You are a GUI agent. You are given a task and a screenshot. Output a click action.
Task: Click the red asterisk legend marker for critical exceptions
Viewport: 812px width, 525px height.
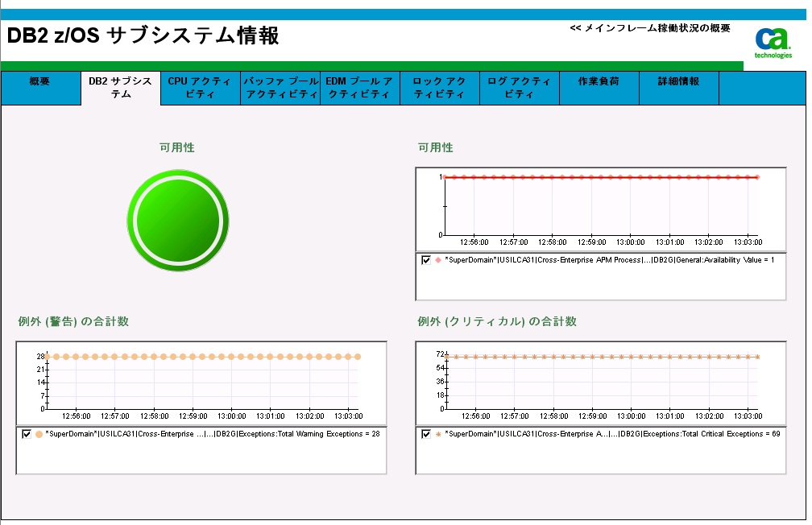coord(437,433)
